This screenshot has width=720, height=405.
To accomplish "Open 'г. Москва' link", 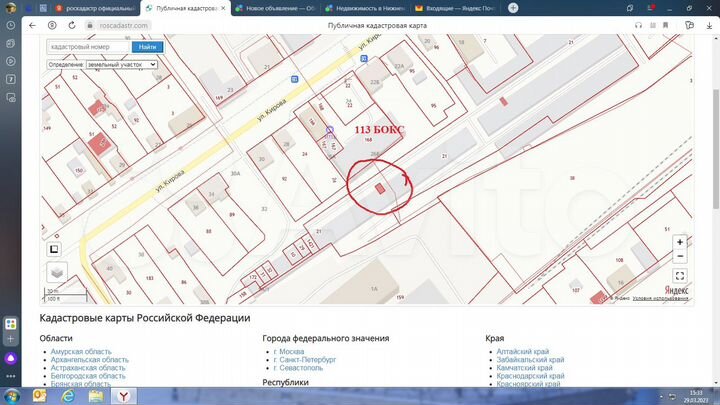I will (x=289, y=351).
